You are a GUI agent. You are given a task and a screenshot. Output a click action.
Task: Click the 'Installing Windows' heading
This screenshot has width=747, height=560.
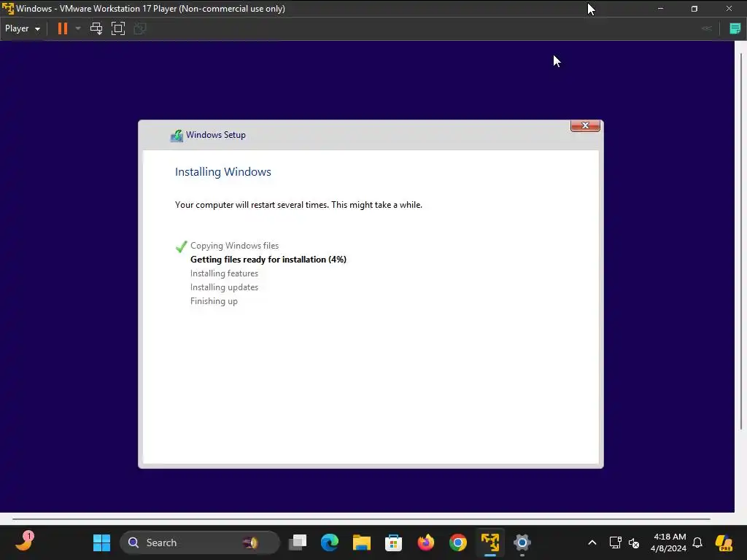coord(223,172)
